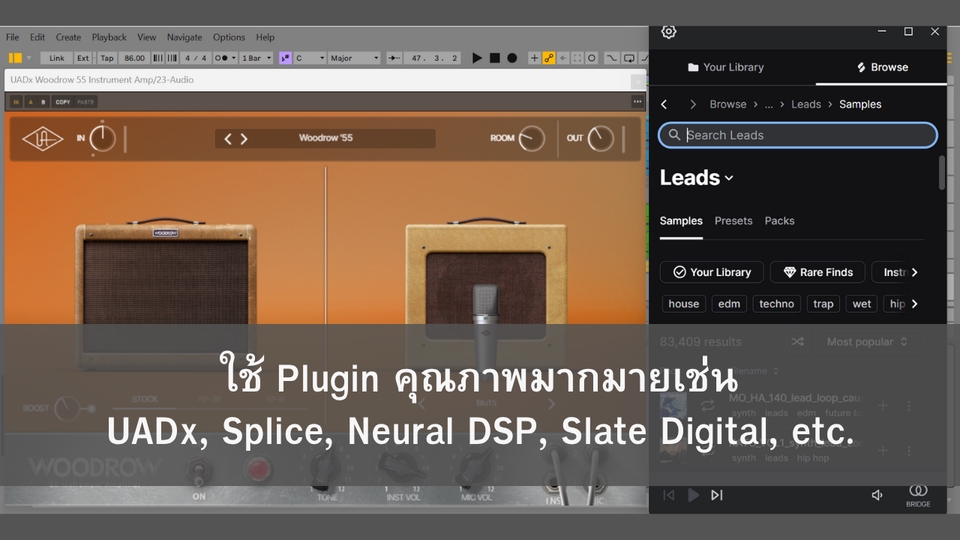Screen dimensions: 960x540
Task: Click Leads in the breadcrumb
Action: tap(806, 105)
